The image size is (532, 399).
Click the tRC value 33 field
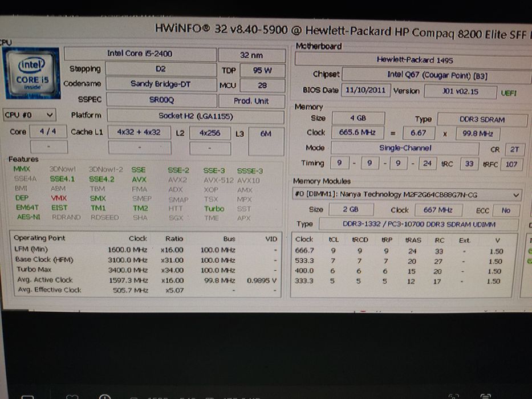click(x=469, y=164)
